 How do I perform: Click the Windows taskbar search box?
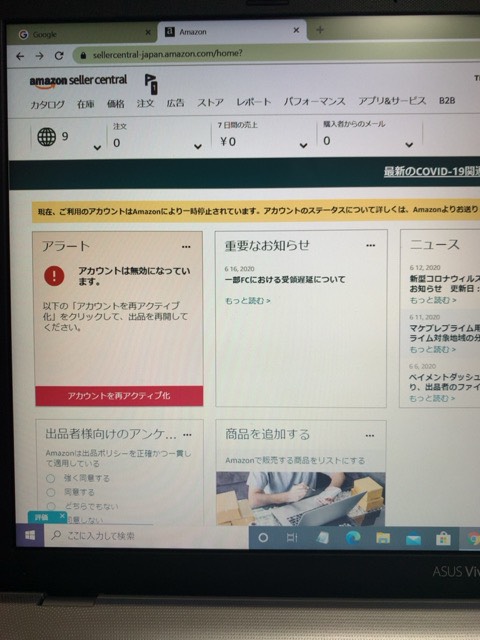point(147,536)
